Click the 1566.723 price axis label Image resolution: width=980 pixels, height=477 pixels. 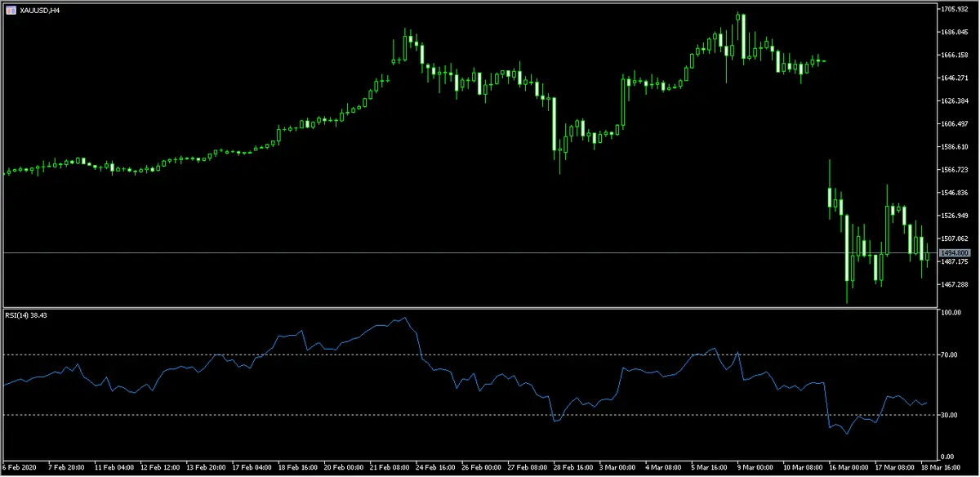click(x=953, y=170)
